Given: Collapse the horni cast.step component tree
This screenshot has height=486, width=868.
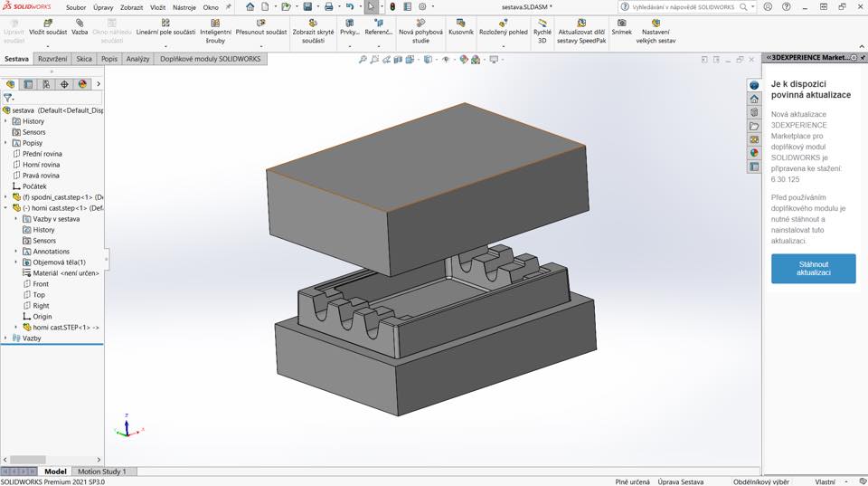Looking at the screenshot, I should click(x=6, y=208).
